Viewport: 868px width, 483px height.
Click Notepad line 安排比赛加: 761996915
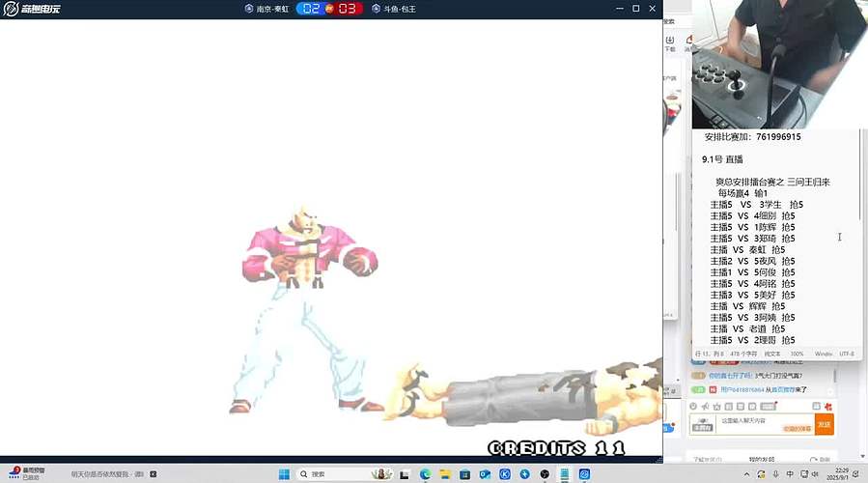point(752,137)
